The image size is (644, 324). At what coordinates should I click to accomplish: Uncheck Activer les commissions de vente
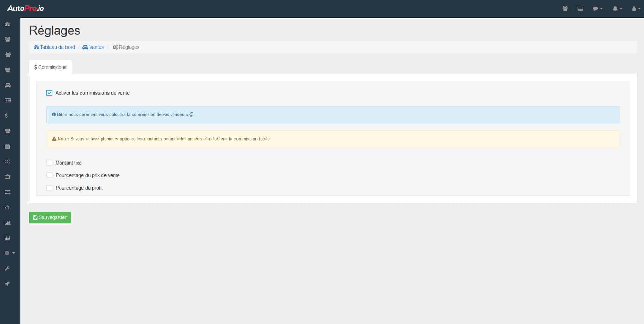[50, 93]
